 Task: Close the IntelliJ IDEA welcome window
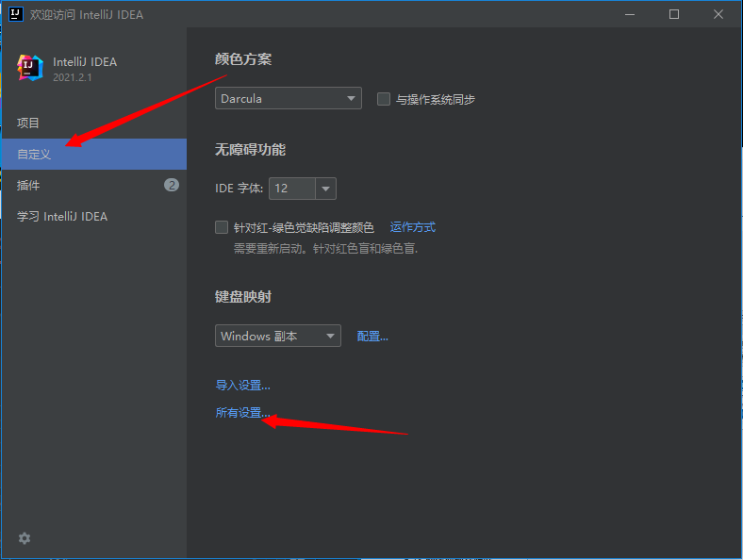tap(718, 14)
